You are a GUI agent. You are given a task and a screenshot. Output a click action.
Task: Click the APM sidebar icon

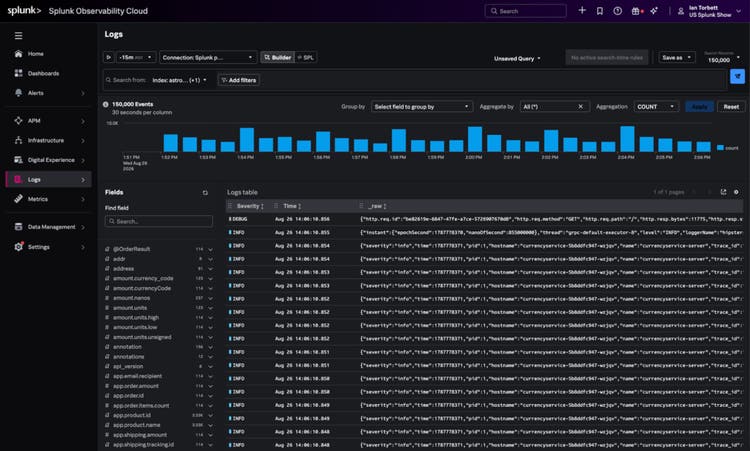coord(18,121)
